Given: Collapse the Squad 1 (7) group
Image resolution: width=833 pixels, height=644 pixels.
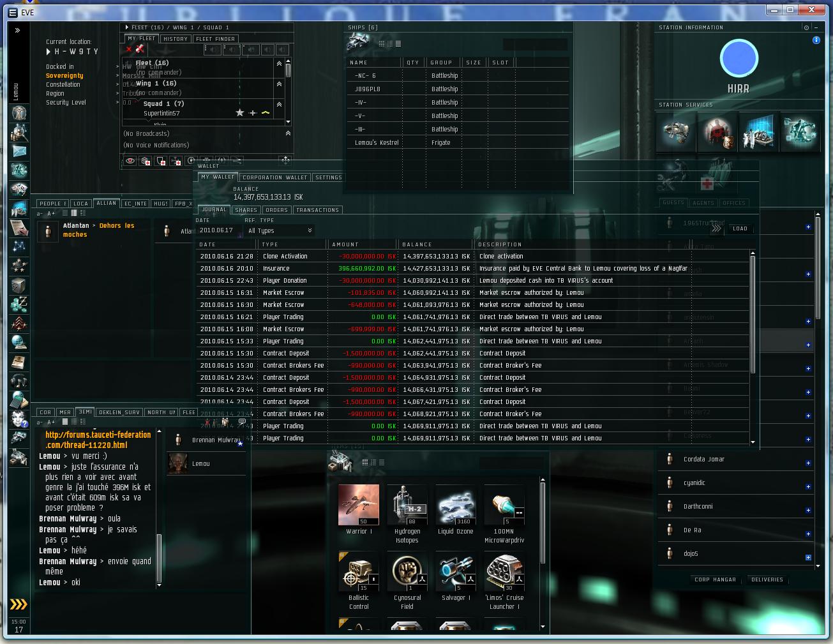Looking at the screenshot, I should 279,105.
